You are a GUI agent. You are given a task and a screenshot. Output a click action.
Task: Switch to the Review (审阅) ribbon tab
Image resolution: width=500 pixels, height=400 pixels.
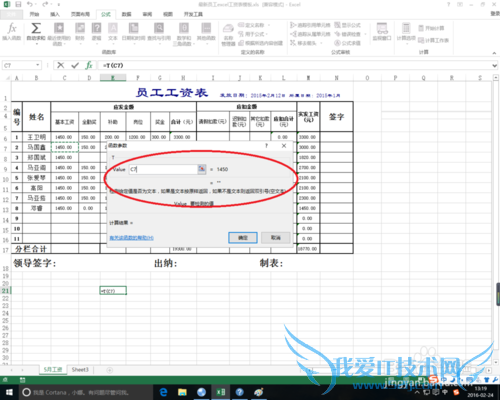pos(147,14)
